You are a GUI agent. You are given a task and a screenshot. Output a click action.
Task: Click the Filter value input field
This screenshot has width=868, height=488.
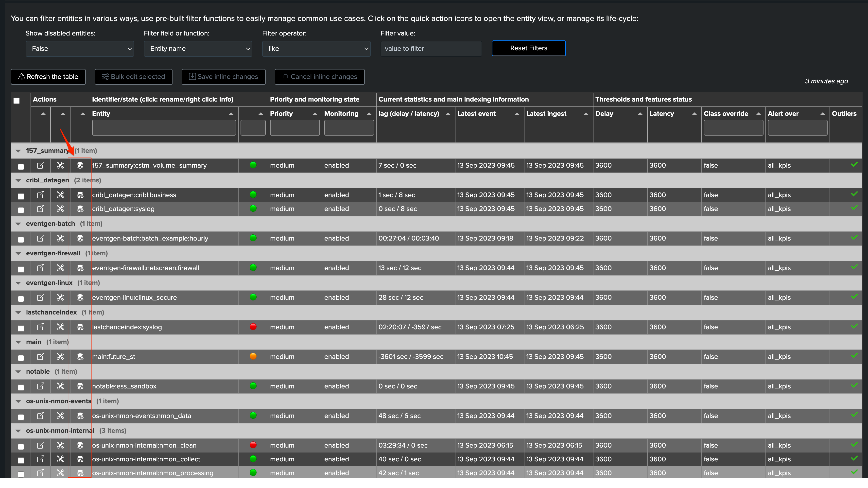431,49
